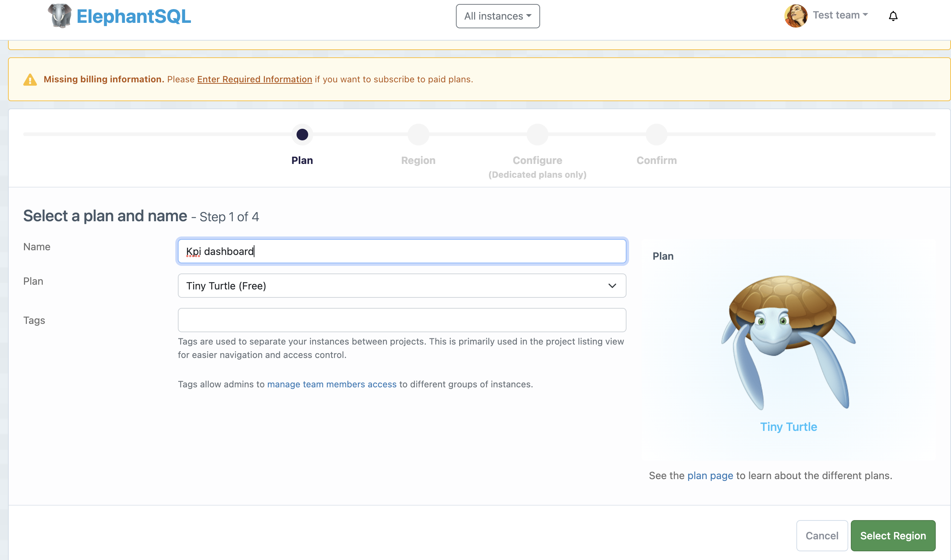Jump to the Configure step circle
The height and width of the screenshot is (560, 951).
click(x=537, y=134)
